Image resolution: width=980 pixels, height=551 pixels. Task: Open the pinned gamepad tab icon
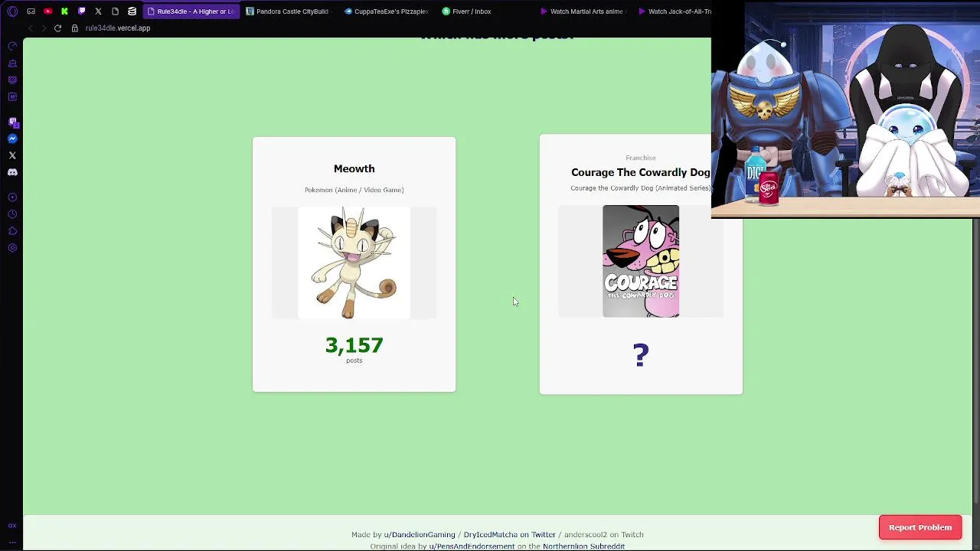(x=31, y=11)
